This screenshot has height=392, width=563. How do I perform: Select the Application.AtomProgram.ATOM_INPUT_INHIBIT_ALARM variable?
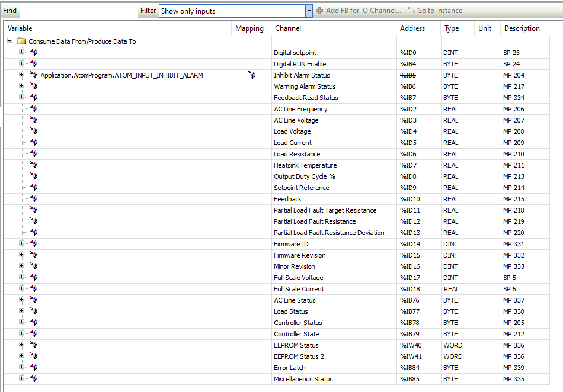pyautogui.click(x=121, y=75)
